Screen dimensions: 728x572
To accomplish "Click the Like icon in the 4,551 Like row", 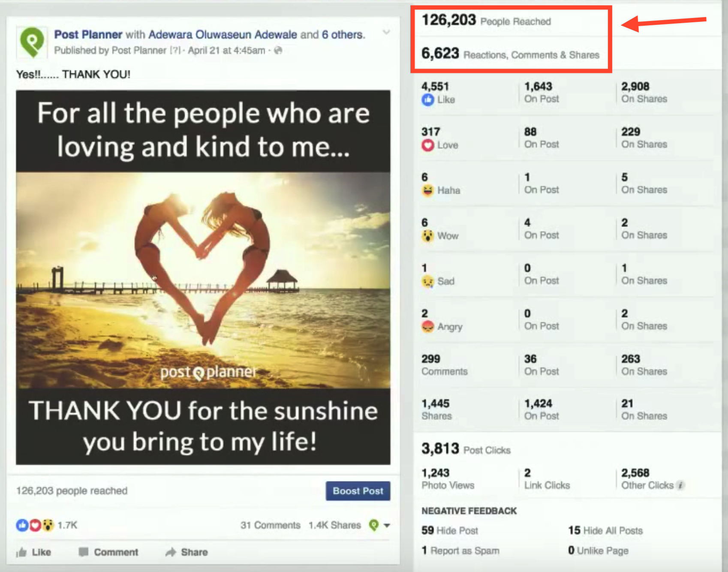I will (x=428, y=100).
